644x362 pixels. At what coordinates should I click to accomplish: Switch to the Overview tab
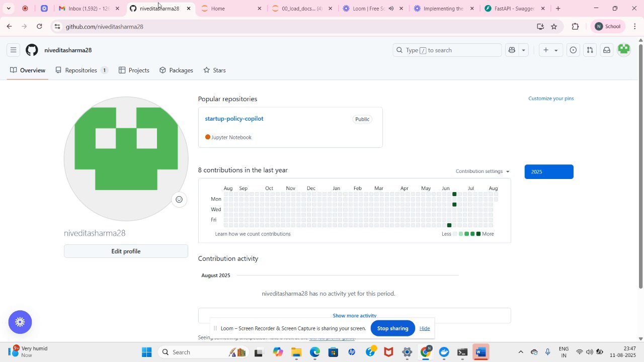[28, 70]
